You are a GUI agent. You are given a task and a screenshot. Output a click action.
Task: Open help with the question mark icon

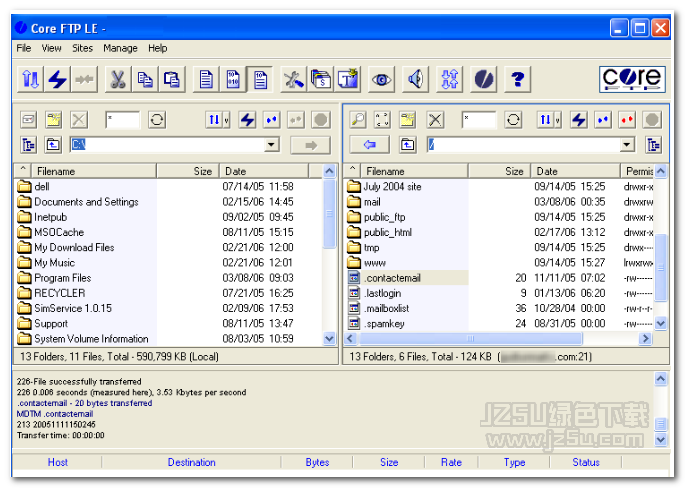click(x=518, y=80)
